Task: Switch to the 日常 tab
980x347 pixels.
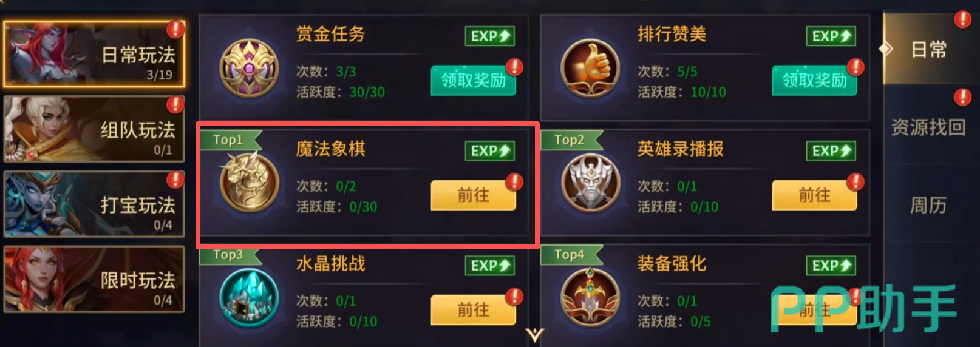Action: coord(928,49)
